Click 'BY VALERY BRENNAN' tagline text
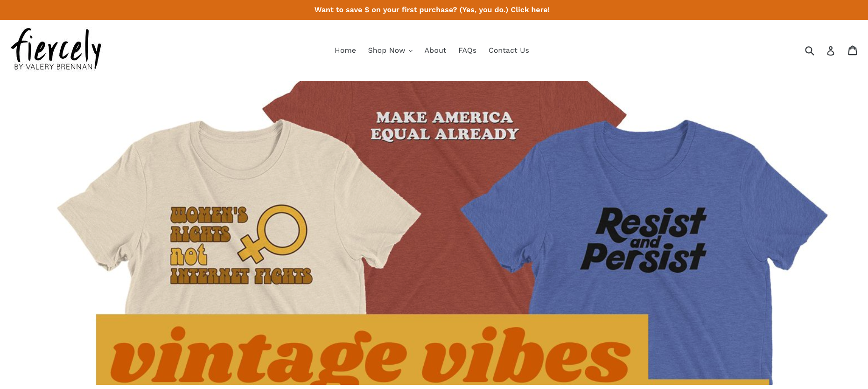 pyautogui.click(x=53, y=67)
